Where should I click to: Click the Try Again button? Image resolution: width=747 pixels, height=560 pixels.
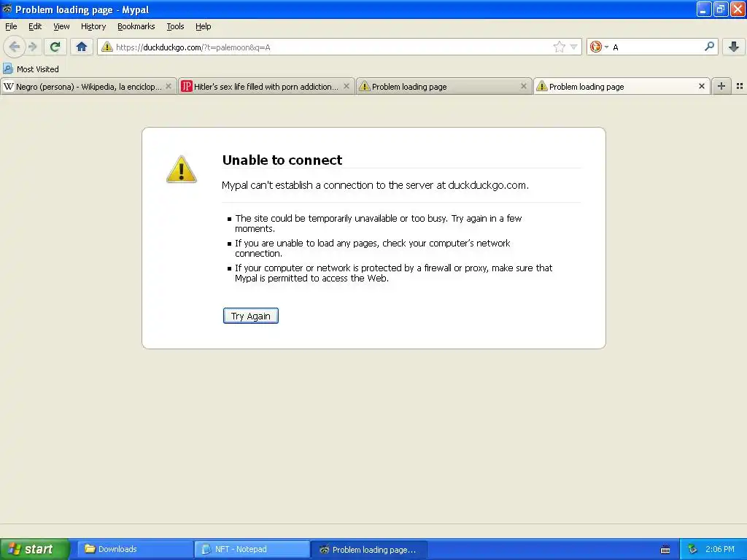(251, 316)
